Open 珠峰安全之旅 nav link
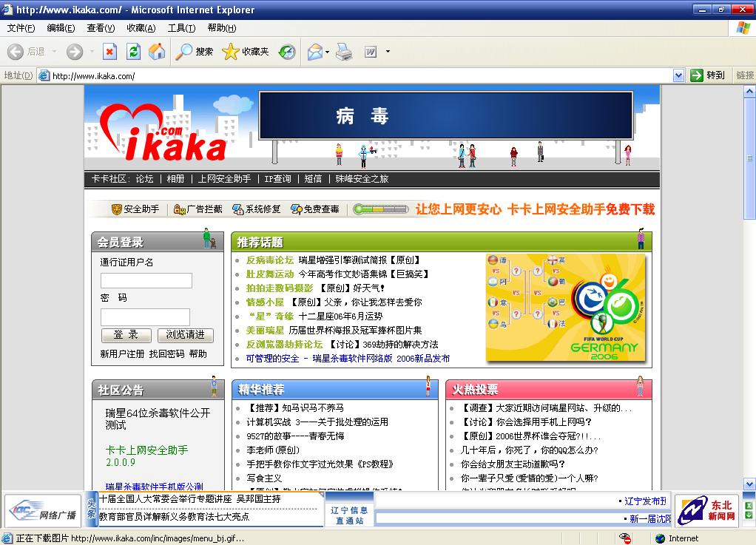This screenshot has height=545, width=756. [x=362, y=179]
